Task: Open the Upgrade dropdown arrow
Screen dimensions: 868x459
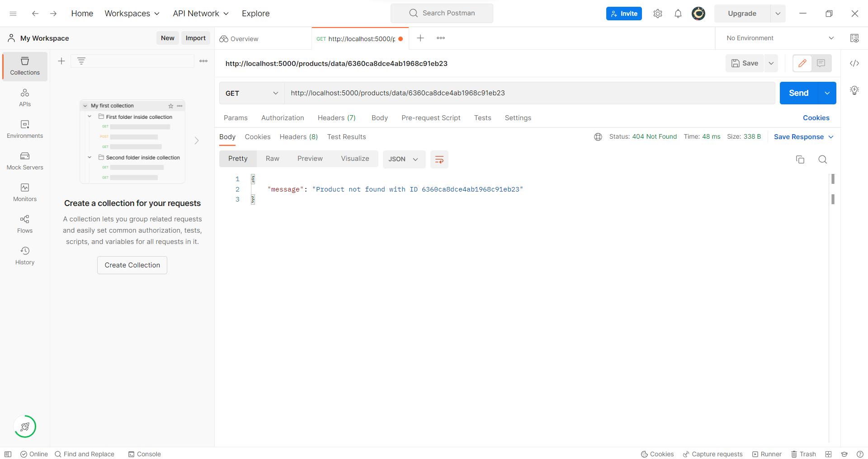Action: 778,14
